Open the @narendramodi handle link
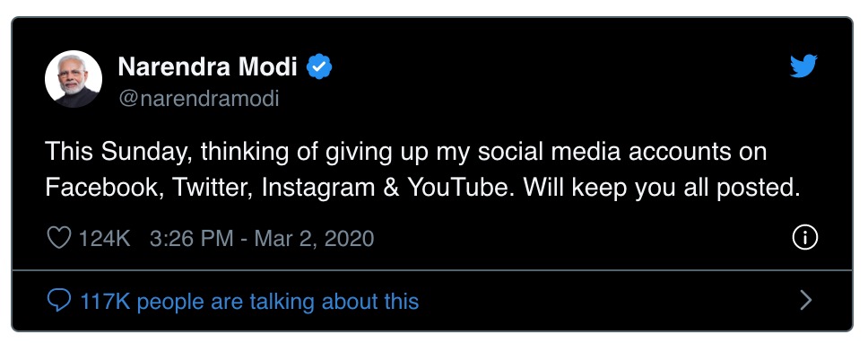 click(199, 99)
